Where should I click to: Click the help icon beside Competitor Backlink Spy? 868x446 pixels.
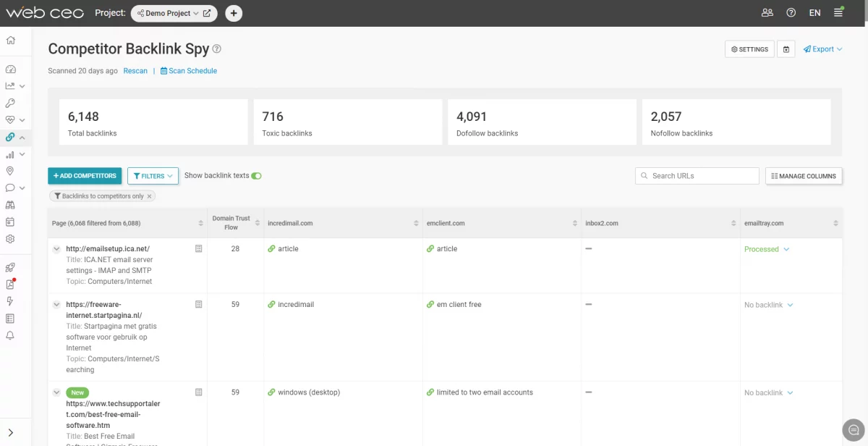(x=216, y=49)
